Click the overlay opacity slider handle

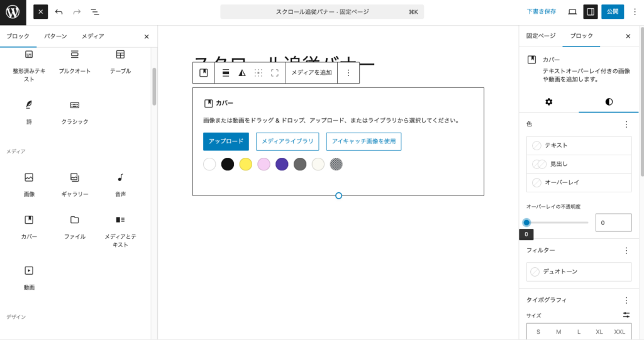tap(526, 223)
